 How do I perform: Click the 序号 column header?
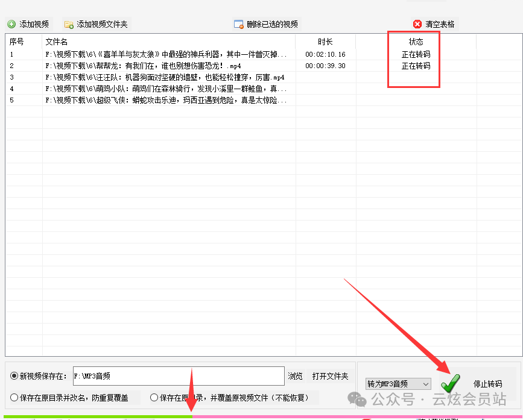pyautogui.click(x=17, y=42)
